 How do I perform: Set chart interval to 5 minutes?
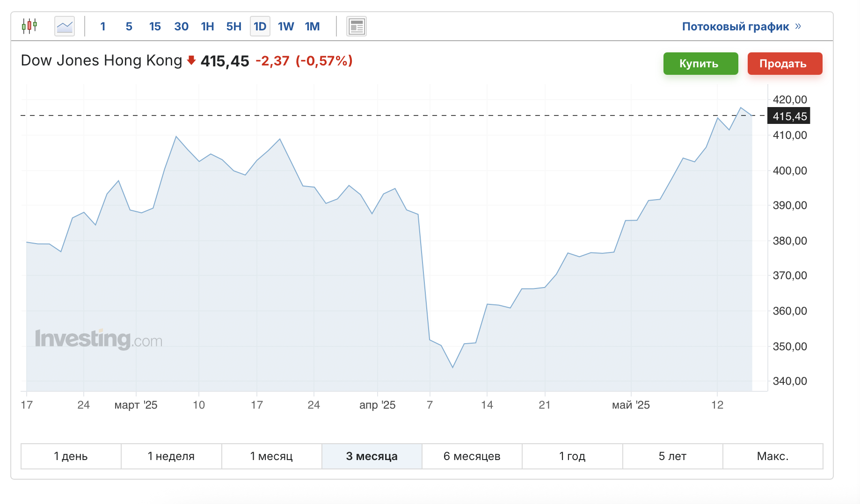pyautogui.click(x=129, y=26)
